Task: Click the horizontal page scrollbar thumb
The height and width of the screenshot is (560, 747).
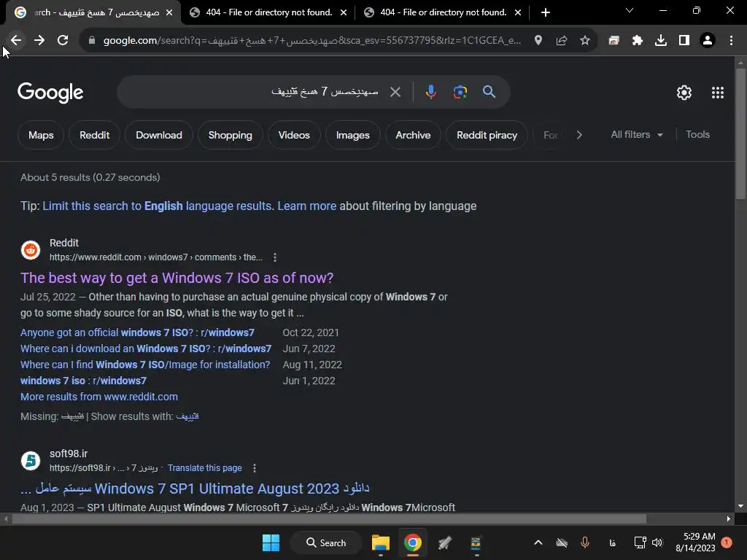Action: pos(329,519)
